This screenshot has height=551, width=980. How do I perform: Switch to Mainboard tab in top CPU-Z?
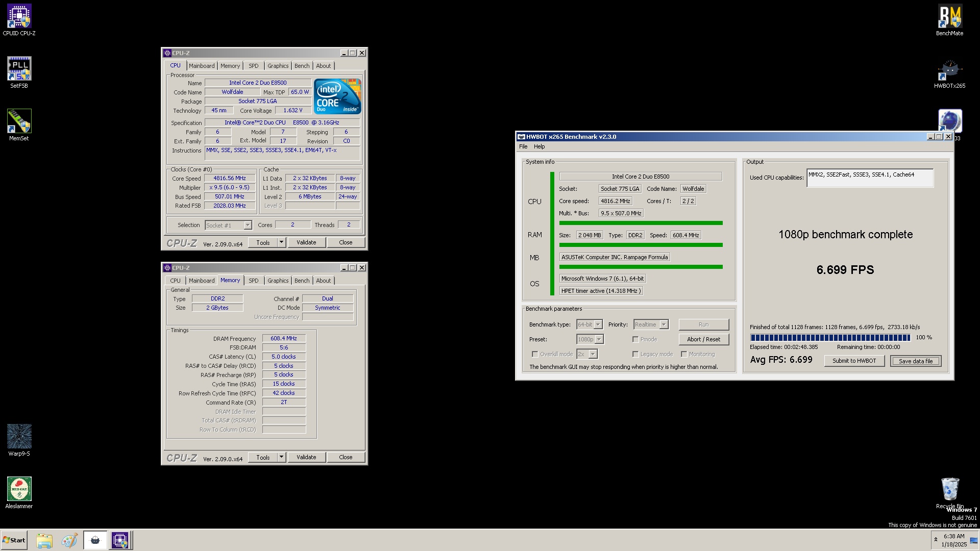pos(202,66)
